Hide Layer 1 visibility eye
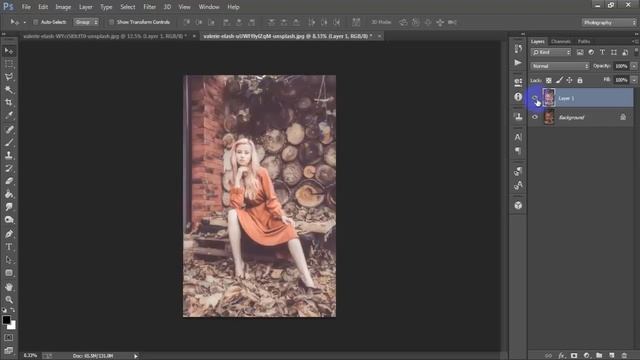Viewport: 640px width, 360px height. point(535,98)
